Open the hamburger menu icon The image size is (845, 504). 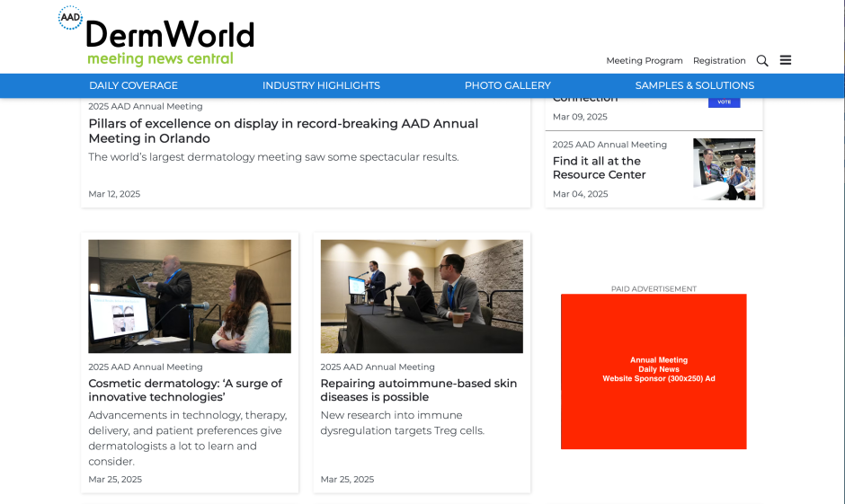point(786,60)
